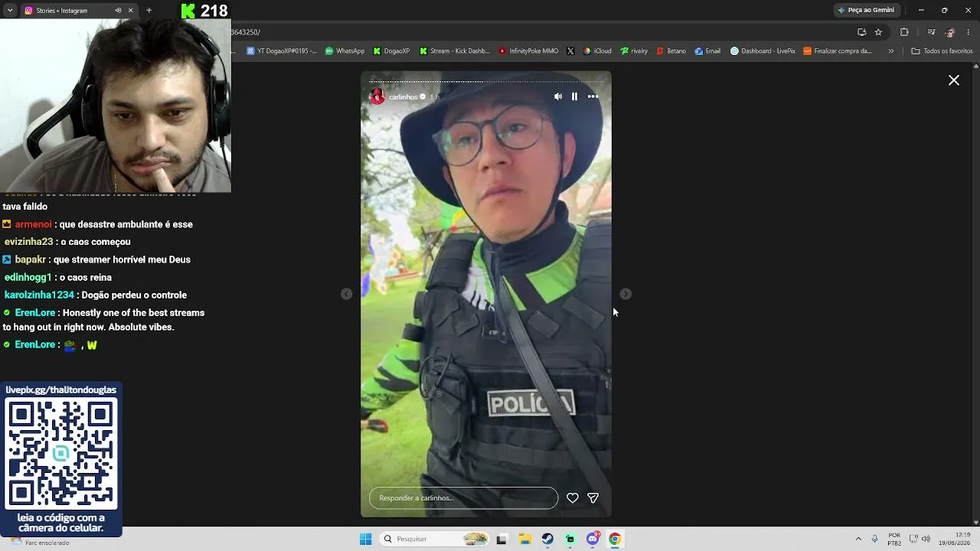Open a new browser tab

(149, 11)
